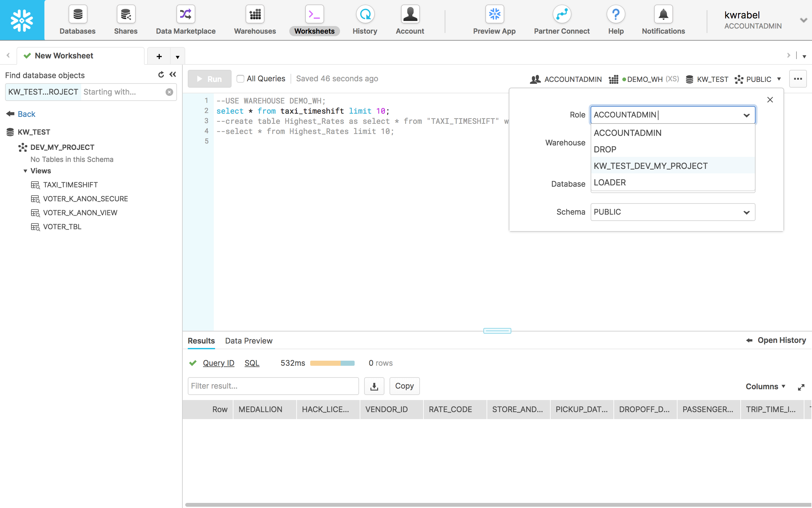
Task: Click the MEDALLION column header
Action: point(265,409)
